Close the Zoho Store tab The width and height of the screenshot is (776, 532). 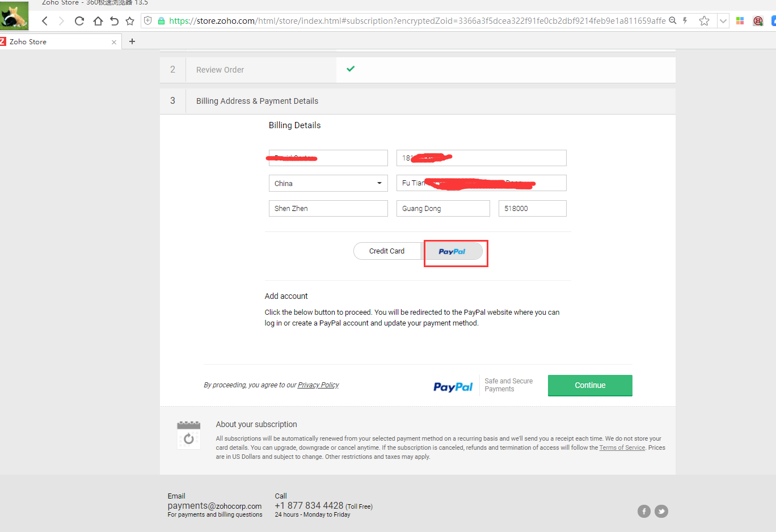[x=114, y=42]
